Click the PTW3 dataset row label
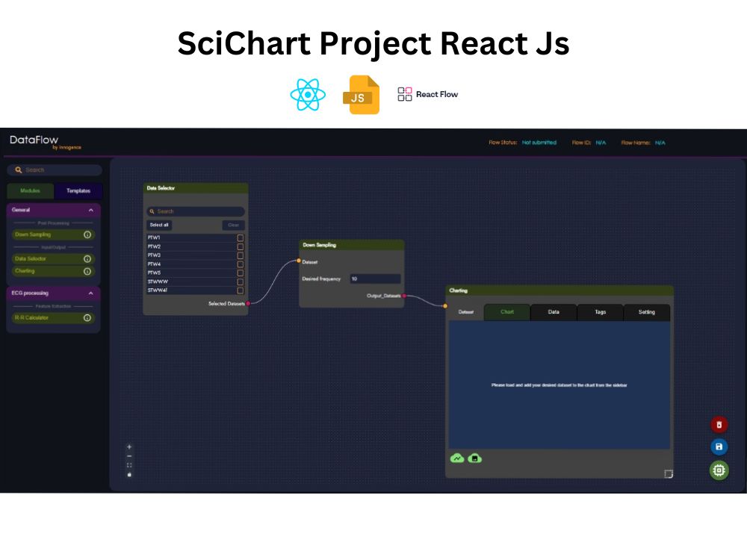 pyautogui.click(x=155, y=255)
